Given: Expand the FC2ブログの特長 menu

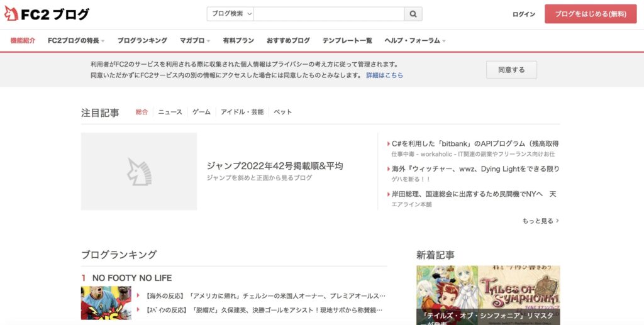Looking at the screenshot, I should (x=76, y=41).
